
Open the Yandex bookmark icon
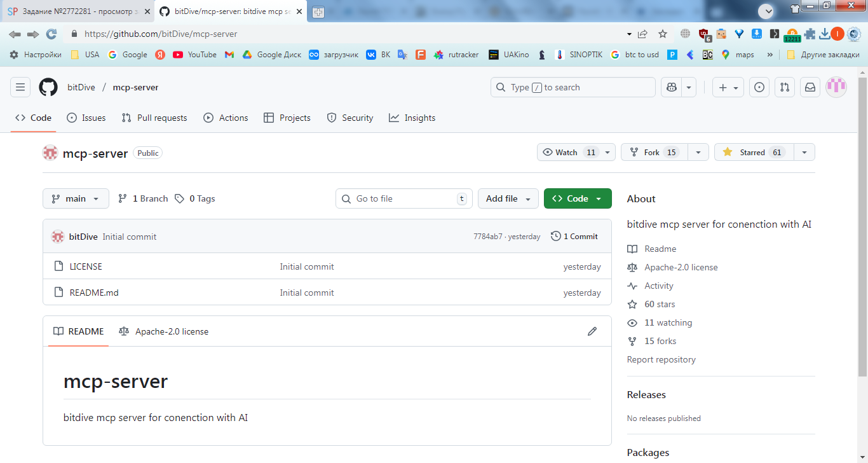(x=160, y=55)
